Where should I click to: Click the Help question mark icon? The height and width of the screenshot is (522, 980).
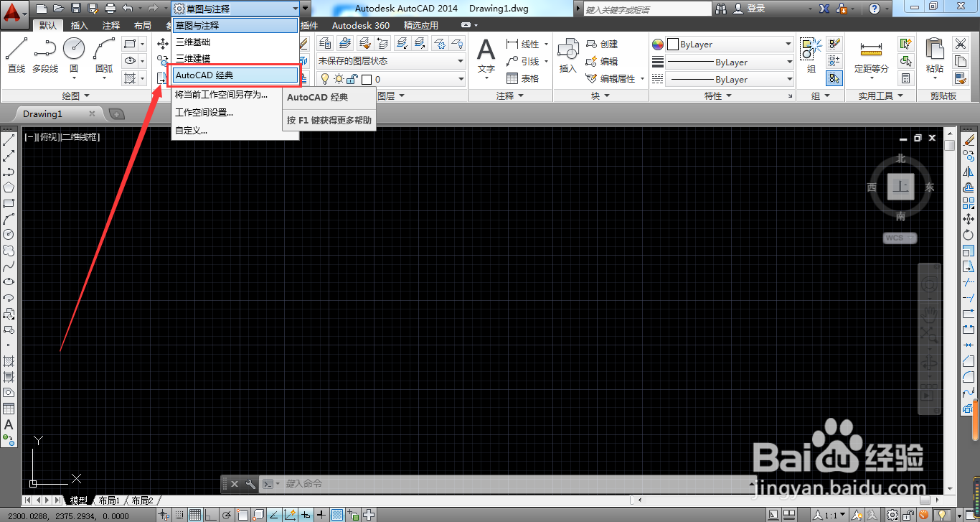point(874,9)
